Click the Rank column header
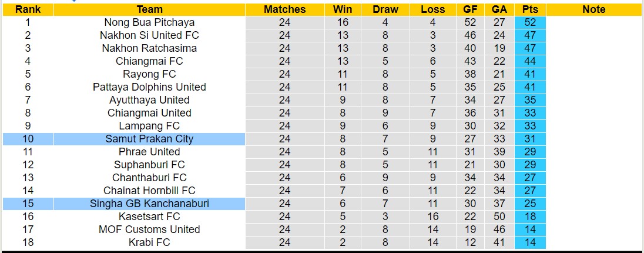The image size is (644, 253). pyautogui.click(x=28, y=9)
